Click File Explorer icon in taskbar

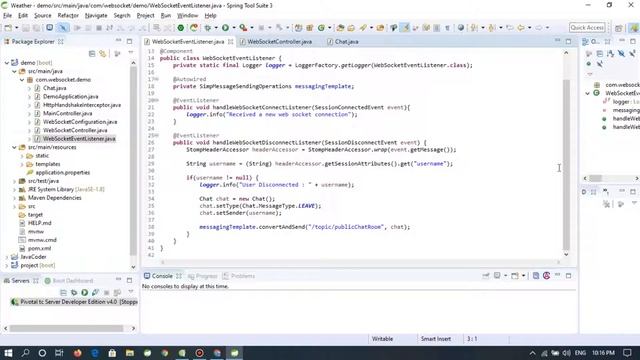[130, 353]
